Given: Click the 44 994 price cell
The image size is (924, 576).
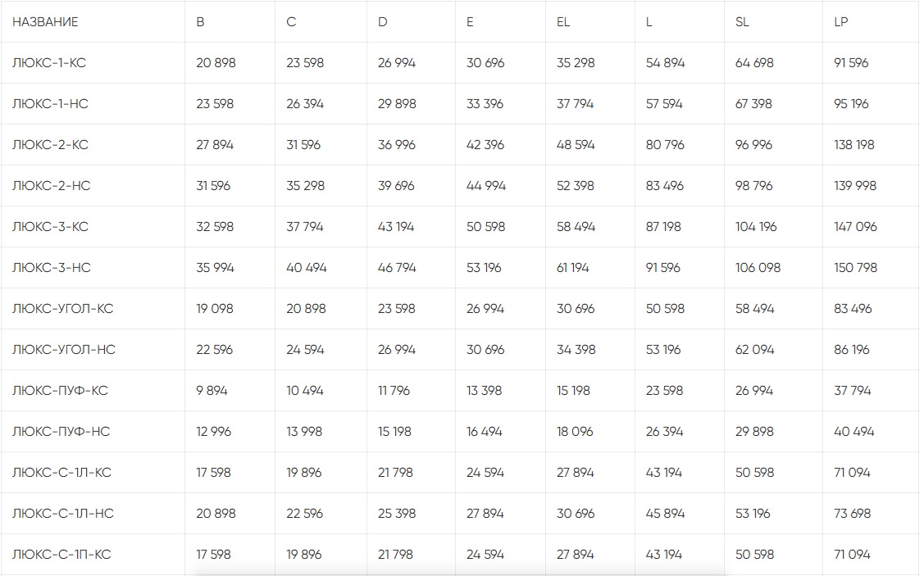Looking at the screenshot, I should click(x=486, y=186).
